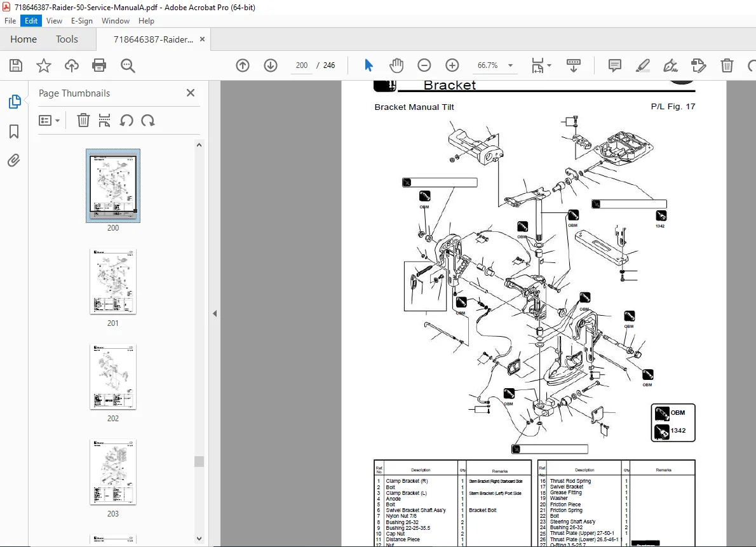Zoom out with the minus circle button
This screenshot has width=756, height=547.
click(424, 65)
